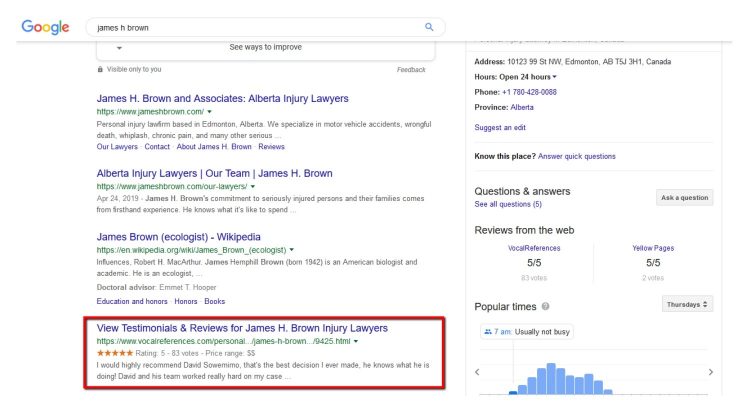The height and width of the screenshot is (416, 742).
Task: Click the Questions & answers heading
Action: click(x=522, y=191)
